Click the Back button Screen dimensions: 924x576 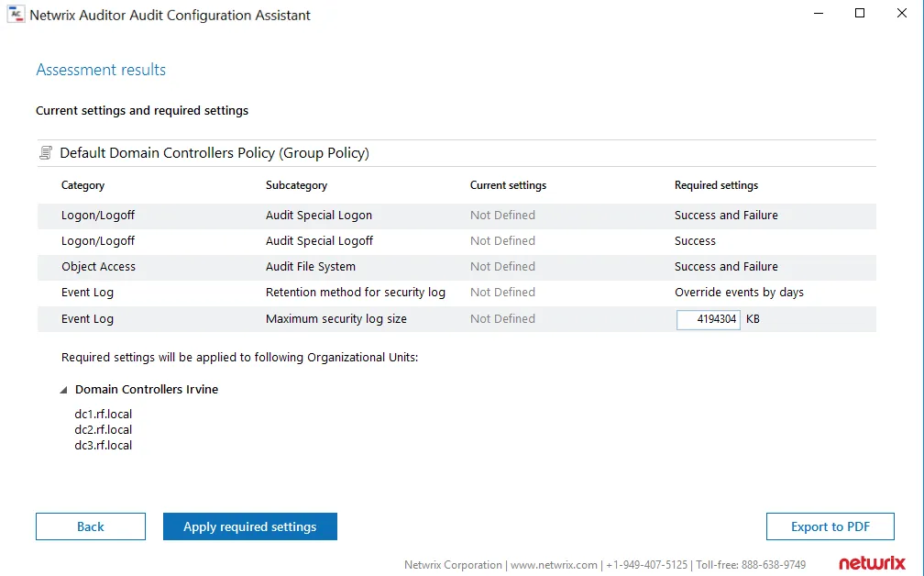pyautogui.click(x=91, y=526)
